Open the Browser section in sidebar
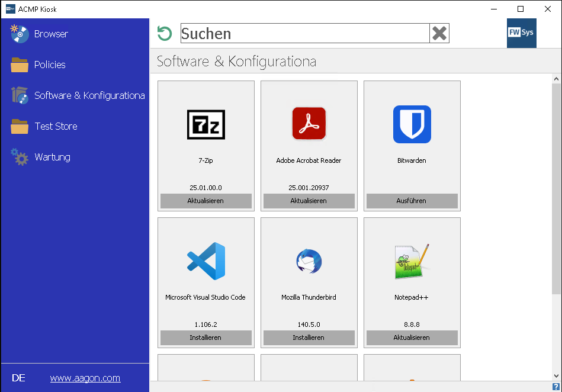This screenshot has width=562, height=392. point(51,34)
